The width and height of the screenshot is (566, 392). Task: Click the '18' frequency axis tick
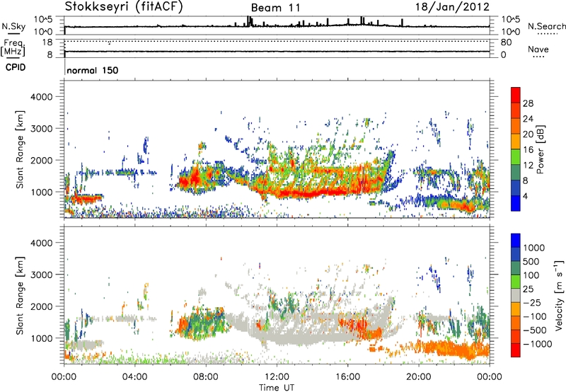click(x=47, y=42)
